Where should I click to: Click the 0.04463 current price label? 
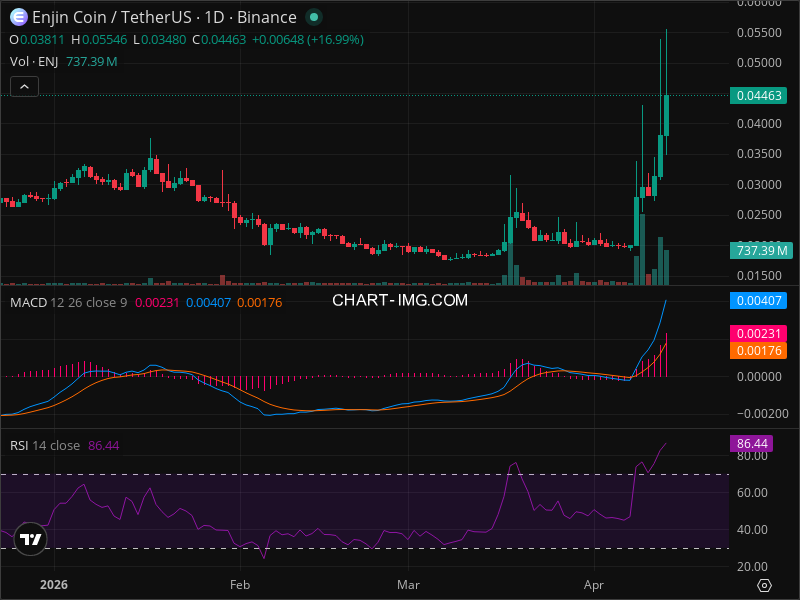[x=759, y=95]
